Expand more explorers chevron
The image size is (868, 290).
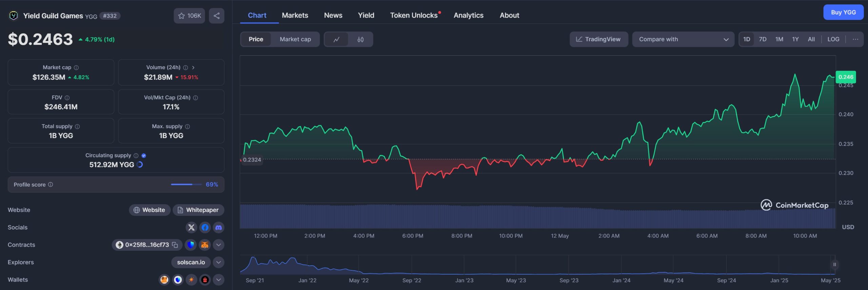pyautogui.click(x=219, y=262)
